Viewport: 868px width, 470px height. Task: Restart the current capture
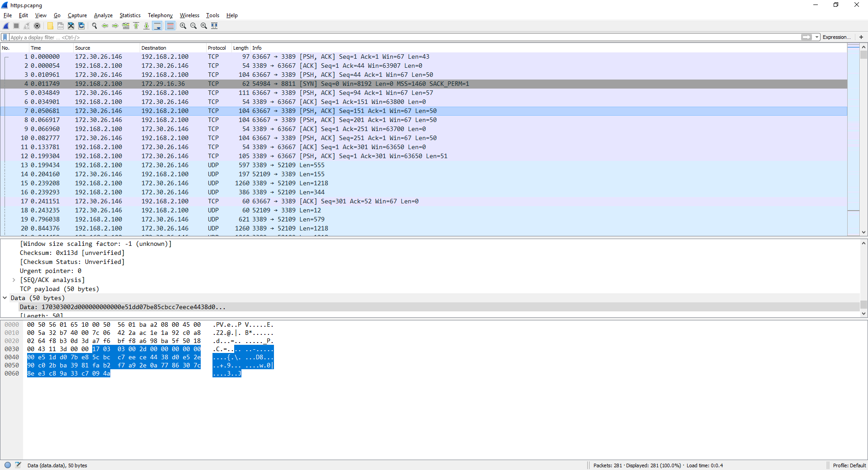[26, 26]
